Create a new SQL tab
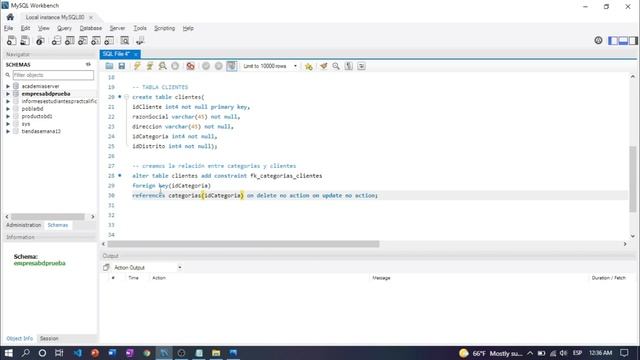The image size is (640, 360). point(11,40)
